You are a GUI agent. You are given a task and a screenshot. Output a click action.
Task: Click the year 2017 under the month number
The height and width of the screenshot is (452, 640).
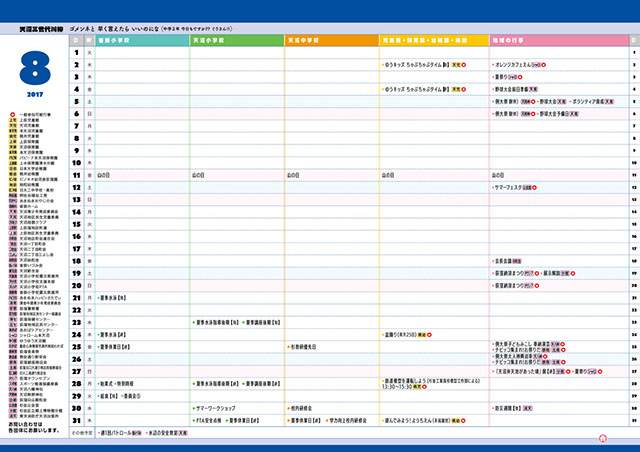(x=35, y=94)
